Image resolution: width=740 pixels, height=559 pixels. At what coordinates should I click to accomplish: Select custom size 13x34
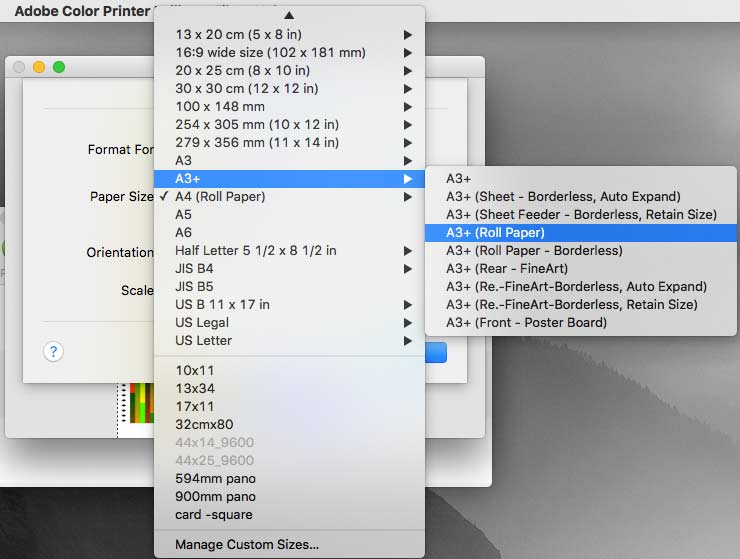(289, 389)
